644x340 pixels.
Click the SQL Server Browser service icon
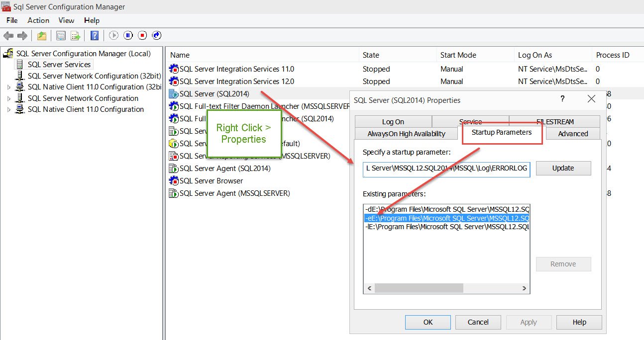(174, 181)
